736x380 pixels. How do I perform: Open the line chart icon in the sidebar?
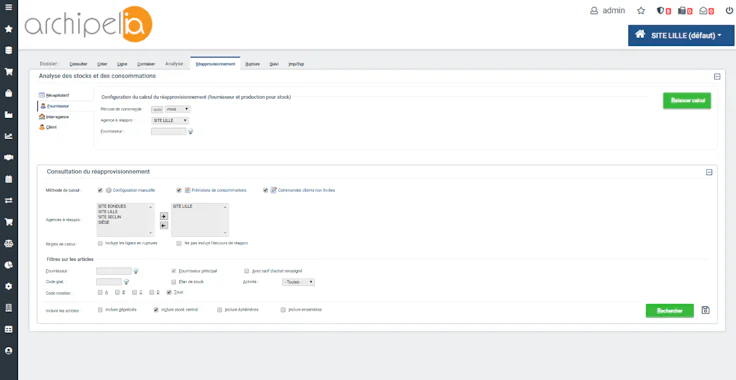(x=8, y=136)
